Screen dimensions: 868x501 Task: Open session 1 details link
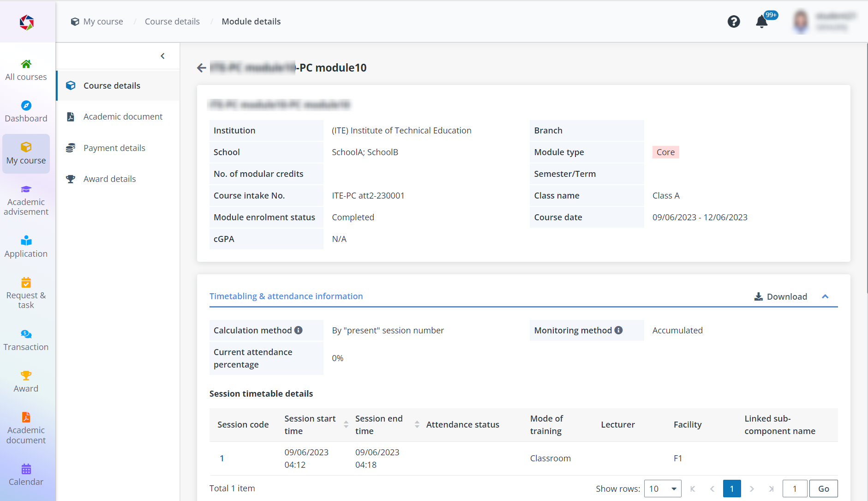pos(222,458)
